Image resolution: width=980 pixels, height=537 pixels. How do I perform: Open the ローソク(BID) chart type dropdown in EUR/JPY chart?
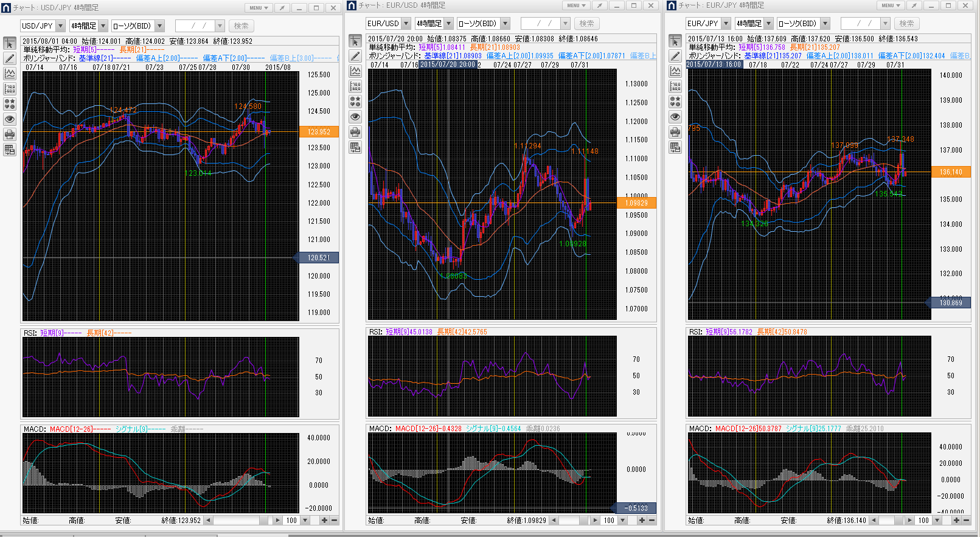pos(825,24)
